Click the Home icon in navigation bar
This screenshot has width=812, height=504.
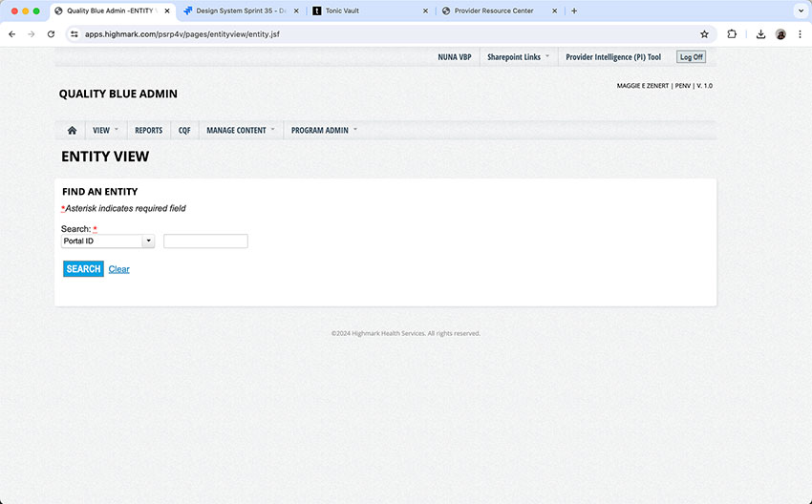coord(72,130)
